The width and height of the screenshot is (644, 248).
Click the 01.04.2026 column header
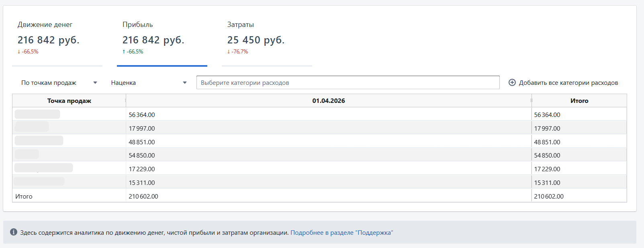click(328, 101)
